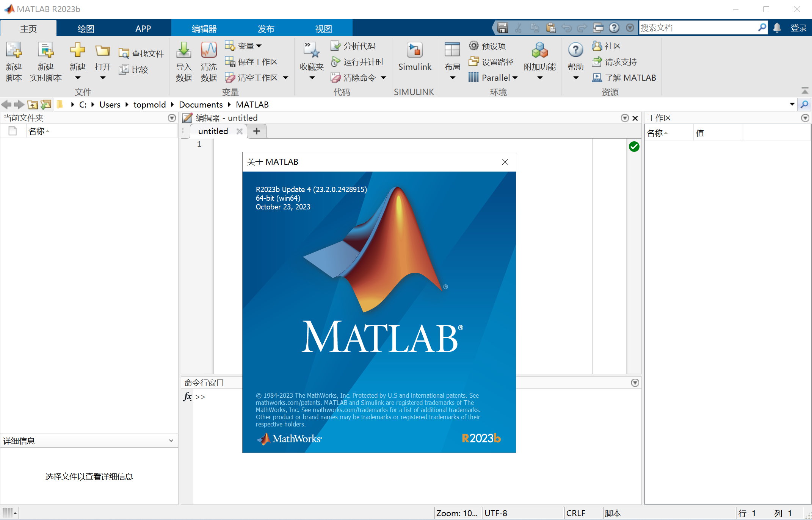Switch to the Editor (编辑器) tab
Viewport: 812px width, 520px height.
click(x=204, y=29)
